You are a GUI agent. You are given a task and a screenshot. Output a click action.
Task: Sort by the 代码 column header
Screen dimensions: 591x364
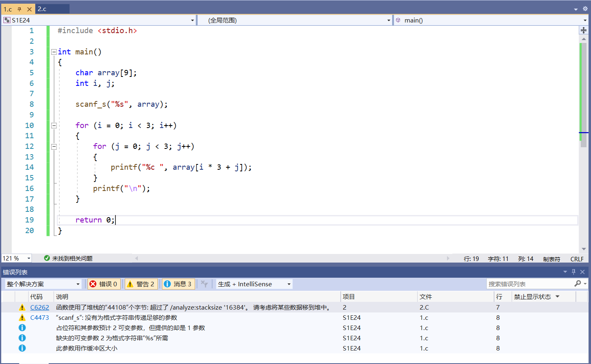click(x=41, y=297)
